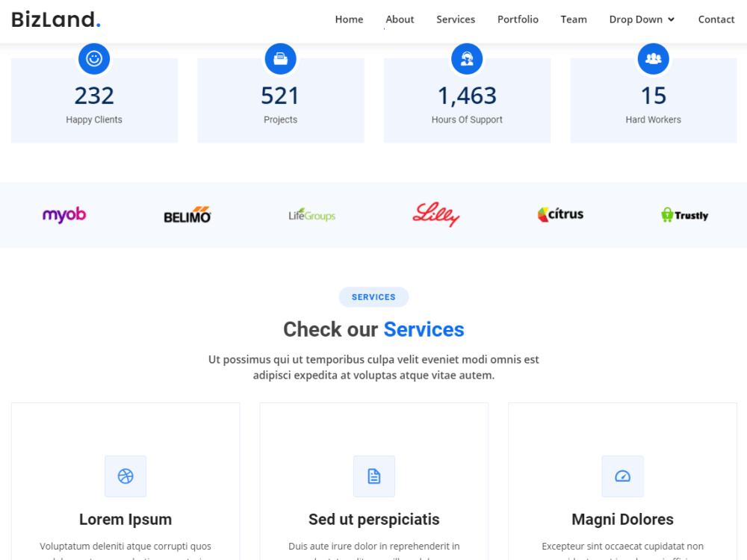Click the people Hard Workers icon

653,58
